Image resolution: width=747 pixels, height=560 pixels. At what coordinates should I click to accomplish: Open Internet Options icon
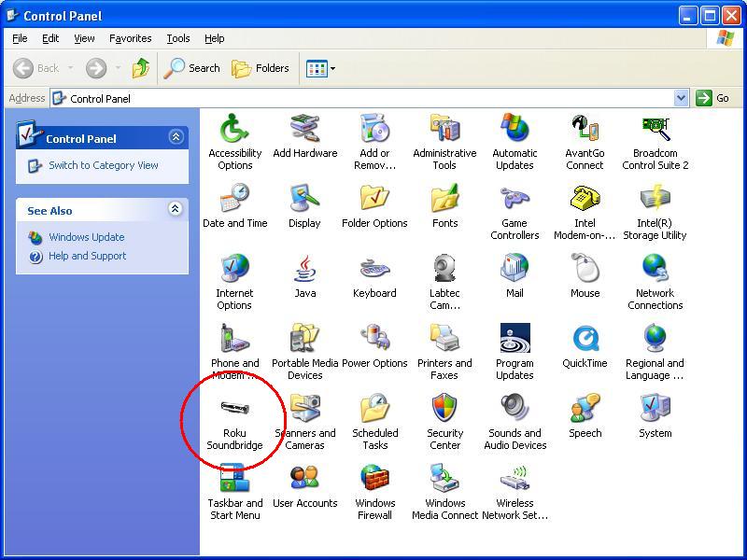234,268
